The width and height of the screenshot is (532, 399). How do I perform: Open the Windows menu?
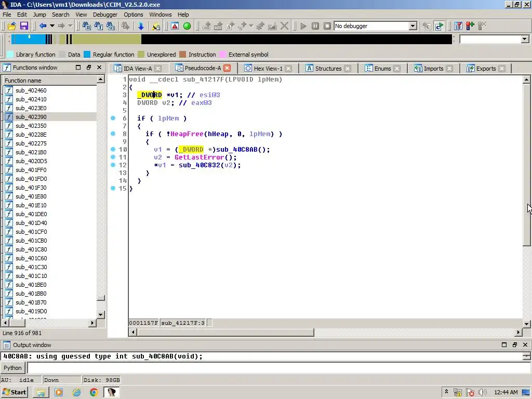pos(161,15)
